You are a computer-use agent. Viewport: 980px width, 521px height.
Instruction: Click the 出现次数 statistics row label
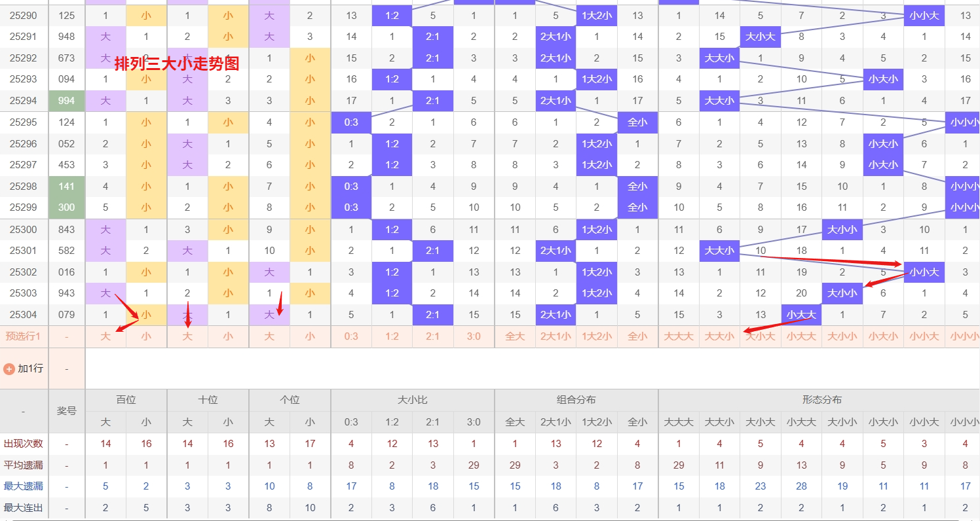(24, 444)
